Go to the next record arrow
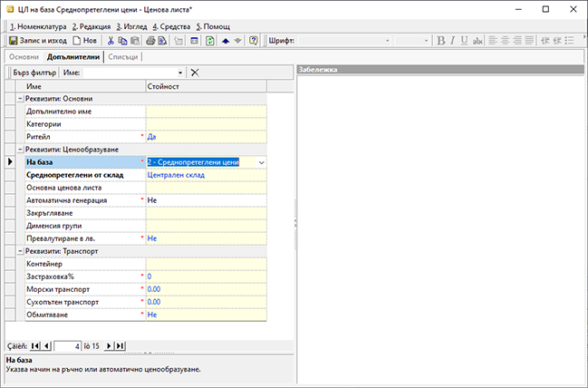 coord(110,345)
